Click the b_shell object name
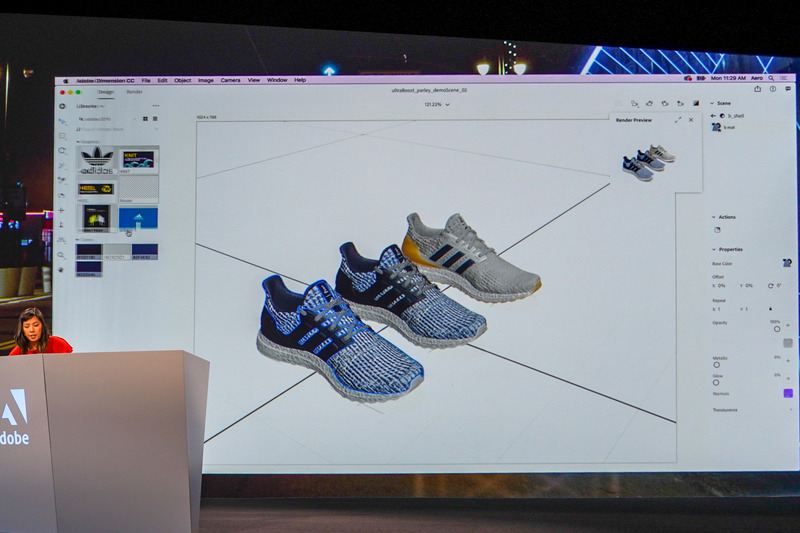The width and height of the screenshot is (800, 533). (x=736, y=116)
